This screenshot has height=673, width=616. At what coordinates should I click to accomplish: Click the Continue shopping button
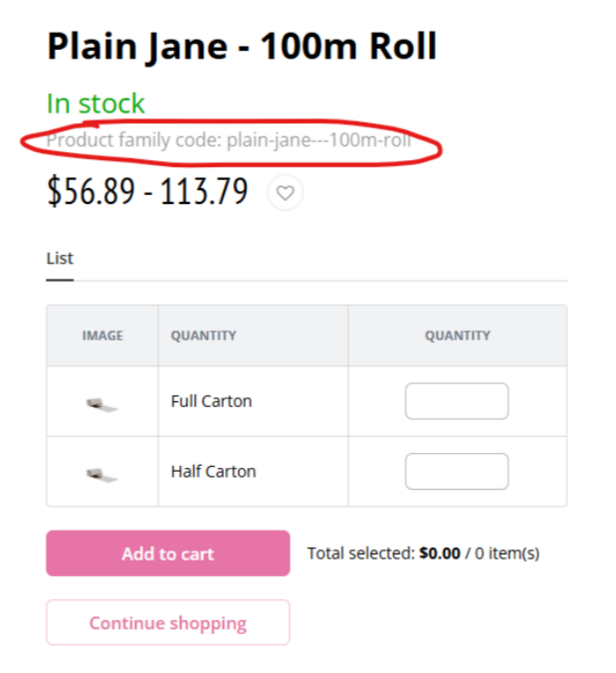point(168,623)
